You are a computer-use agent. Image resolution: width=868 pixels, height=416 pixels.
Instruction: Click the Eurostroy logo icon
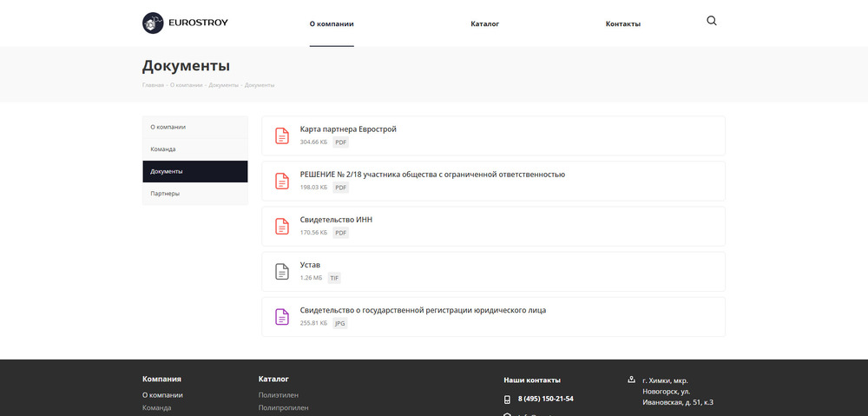(x=153, y=23)
